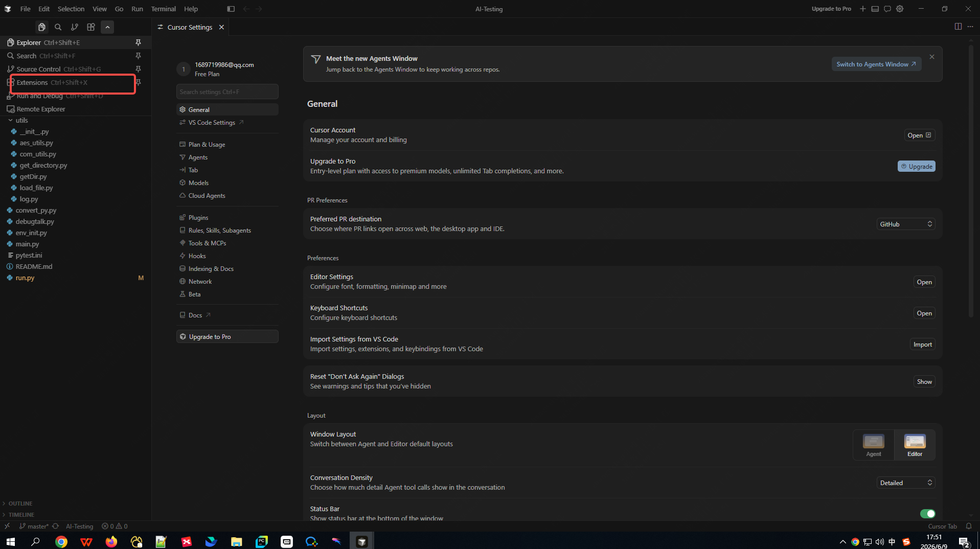The width and height of the screenshot is (980, 549).
Task: Split the editor with the split icon
Action: click(x=958, y=27)
